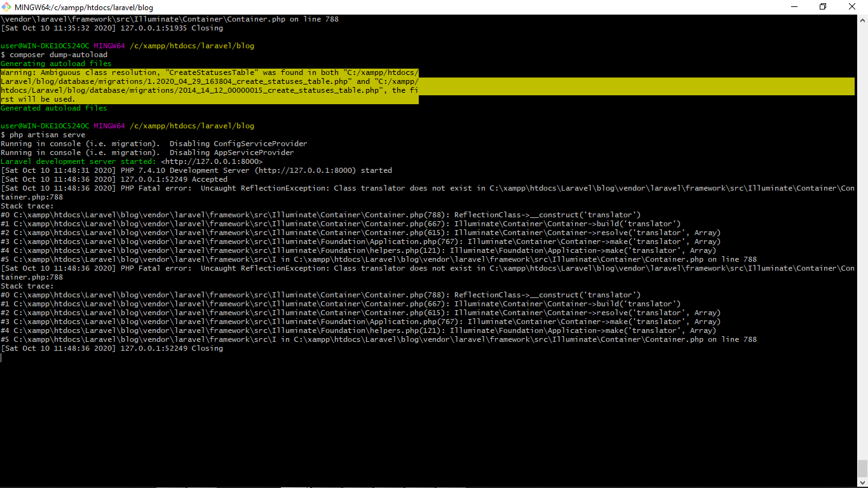Click the scrollbar down arrow
The height and width of the screenshot is (488, 868).
(862, 482)
